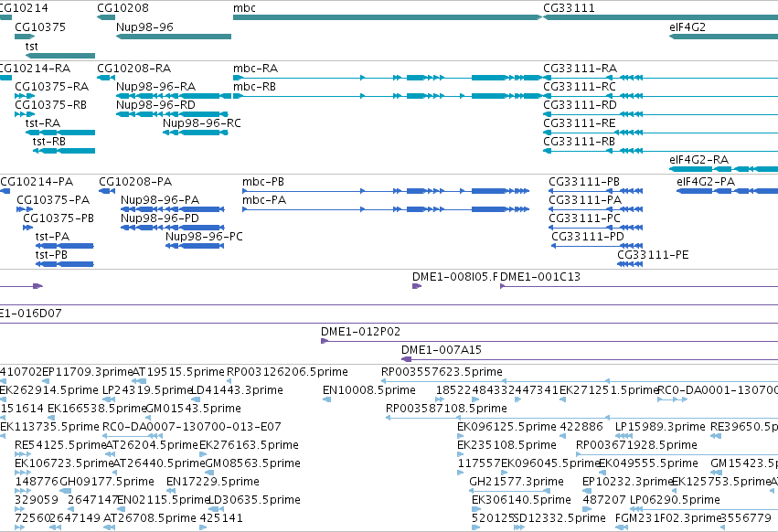Click the LD30635.5prime EST label

pos(254,500)
